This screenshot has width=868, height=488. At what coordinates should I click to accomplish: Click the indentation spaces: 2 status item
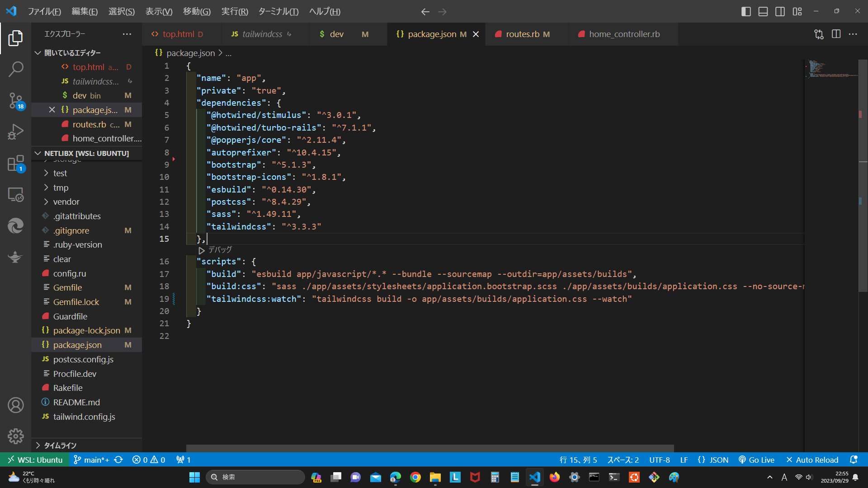point(623,460)
